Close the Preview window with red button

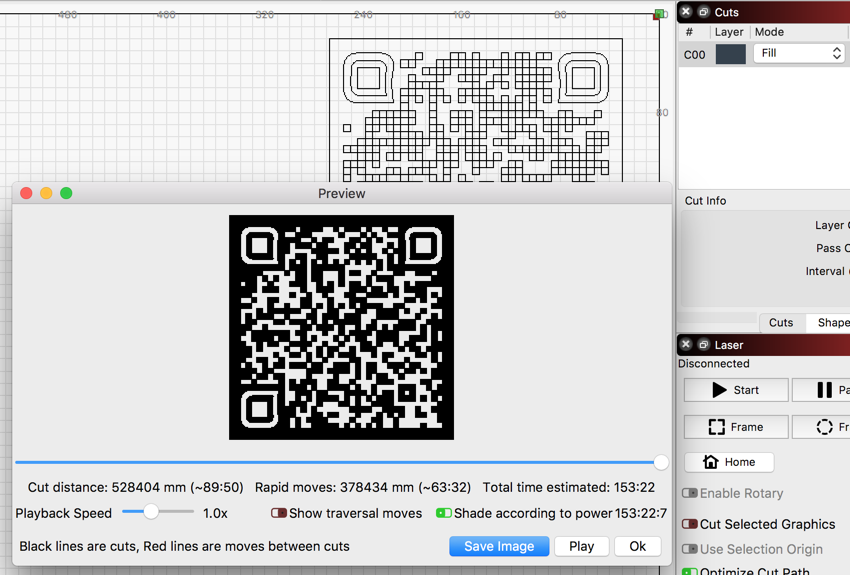[x=26, y=193]
